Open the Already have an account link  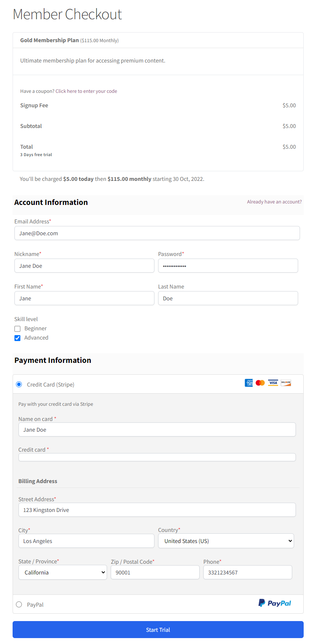pyautogui.click(x=274, y=202)
